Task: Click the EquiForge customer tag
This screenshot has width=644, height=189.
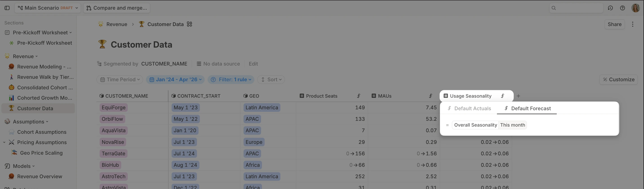Action: [x=114, y=108]
